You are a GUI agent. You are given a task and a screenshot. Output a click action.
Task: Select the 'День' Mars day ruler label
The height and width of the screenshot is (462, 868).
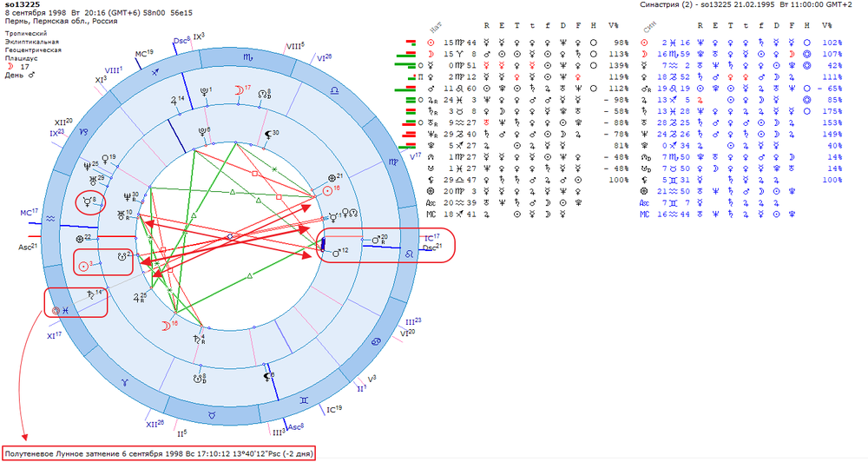point(20,76)
